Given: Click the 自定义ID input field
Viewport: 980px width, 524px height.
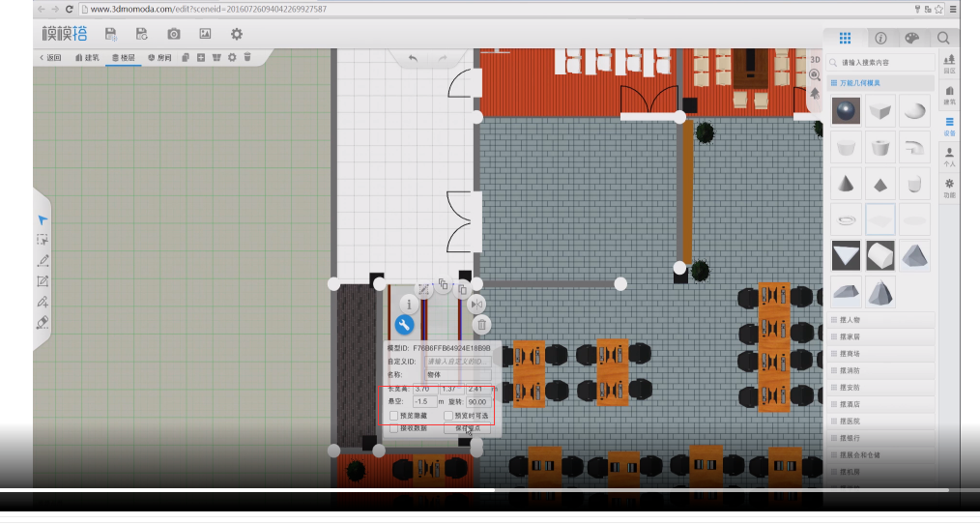Looking at the screenshot, I should tap(458, 362).
